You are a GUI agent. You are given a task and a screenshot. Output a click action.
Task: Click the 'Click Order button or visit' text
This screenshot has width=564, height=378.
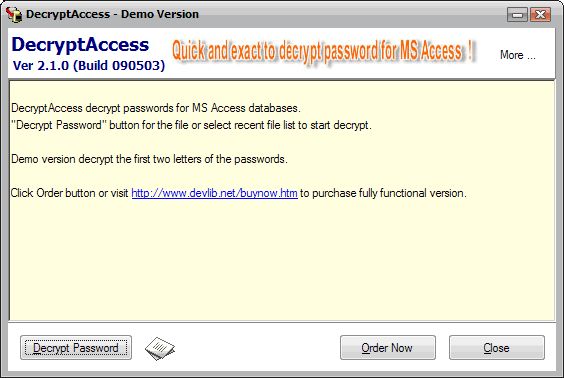(x=69, y=193)
